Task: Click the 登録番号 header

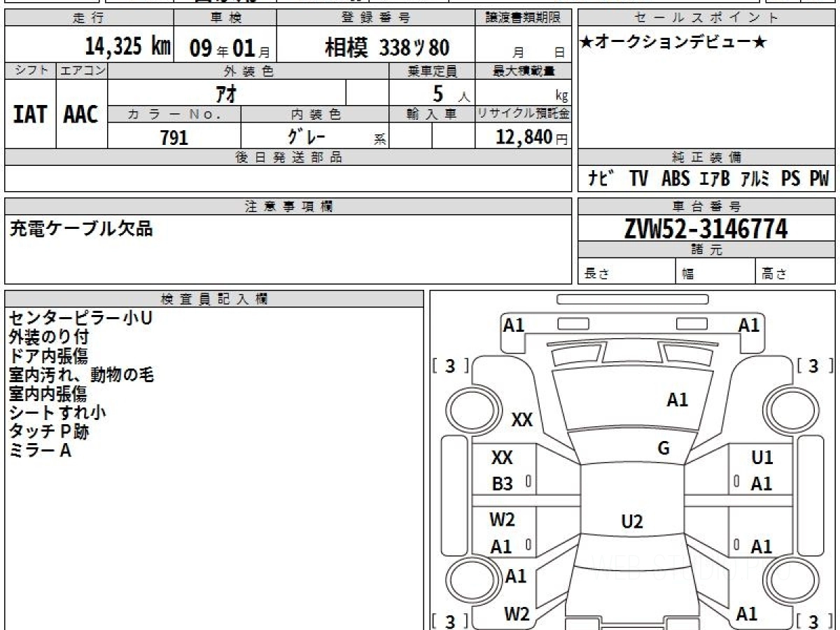Action: tap(376, 18)
